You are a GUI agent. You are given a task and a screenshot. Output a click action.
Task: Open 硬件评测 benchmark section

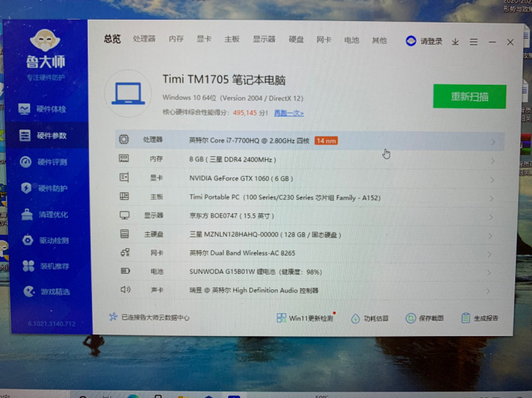click(x=43, y=162)
